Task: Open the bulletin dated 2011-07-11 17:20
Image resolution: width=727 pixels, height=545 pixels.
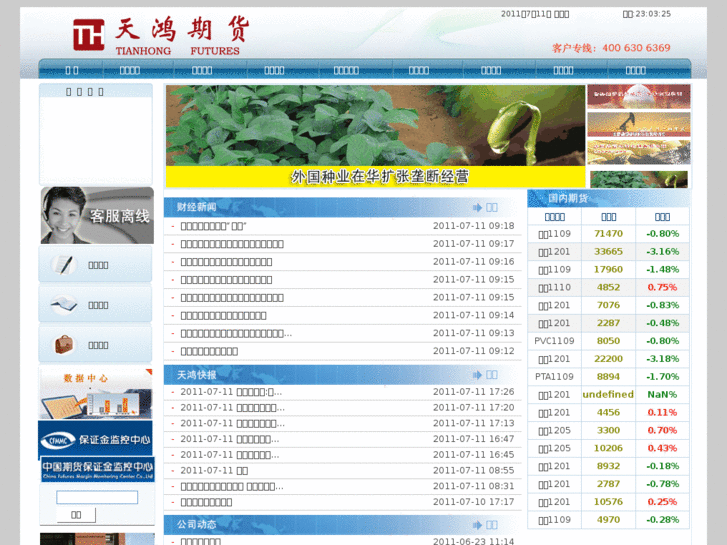Action: point(232,408)
